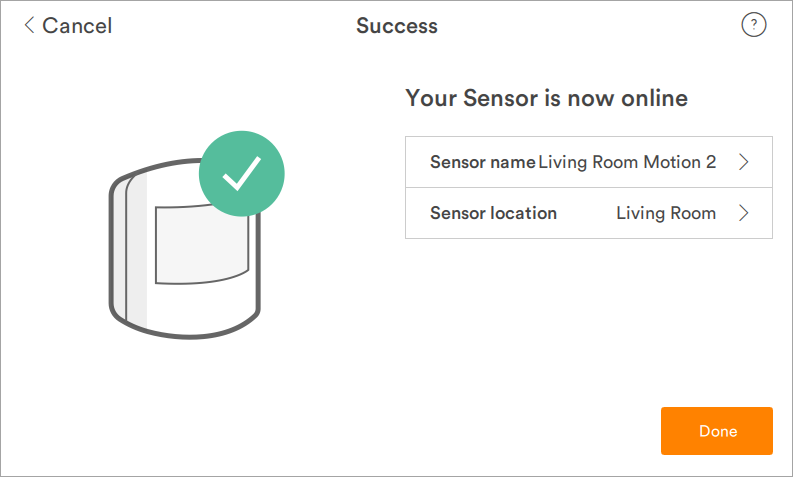Screen dimensions: 793x477
Task: Click the word "Motion" in the sensor name
Action: click(672, 162)
